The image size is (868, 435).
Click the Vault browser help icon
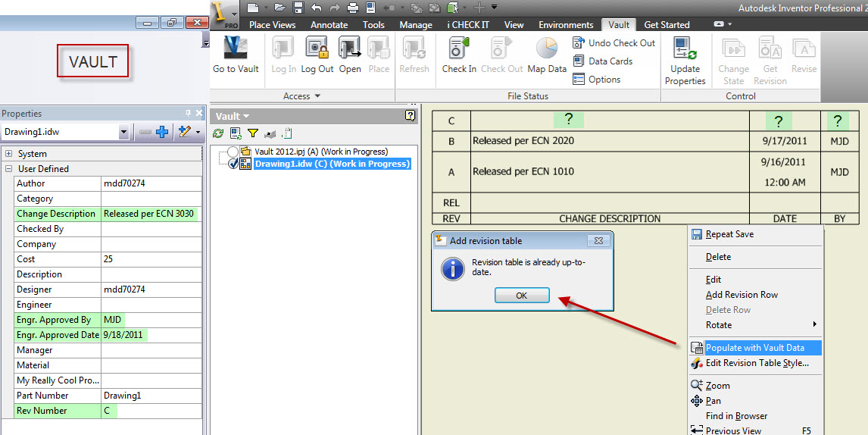pyautogui.click(x=410, y=115)
